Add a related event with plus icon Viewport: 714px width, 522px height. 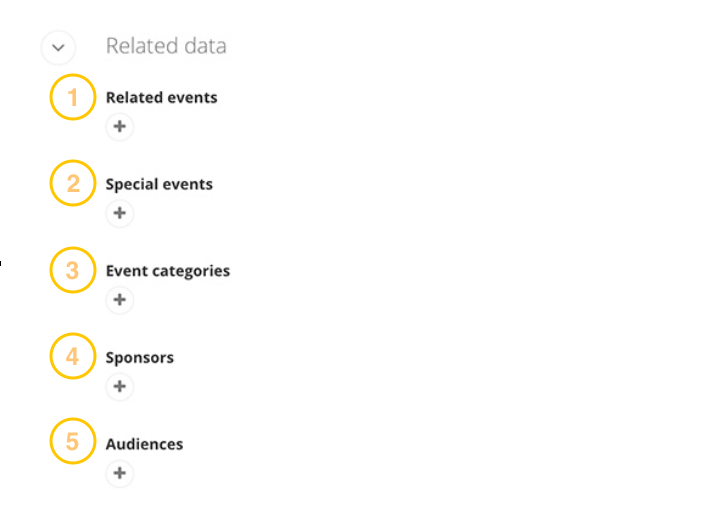pos(119,127)
